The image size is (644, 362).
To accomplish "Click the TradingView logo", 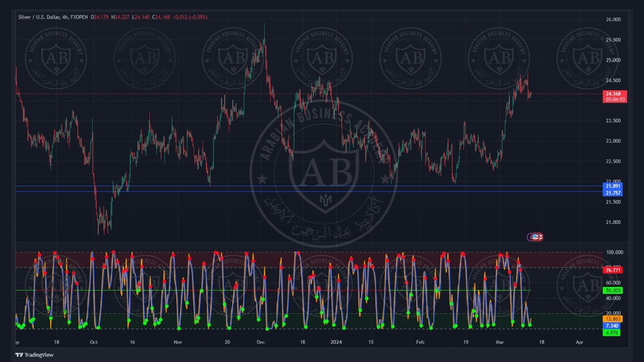I will pos(34,355).
